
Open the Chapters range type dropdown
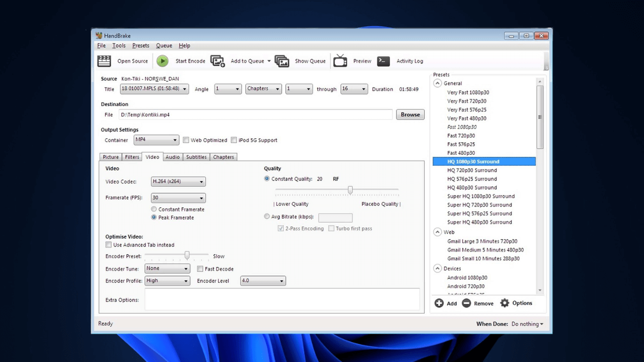pos(263,89)
